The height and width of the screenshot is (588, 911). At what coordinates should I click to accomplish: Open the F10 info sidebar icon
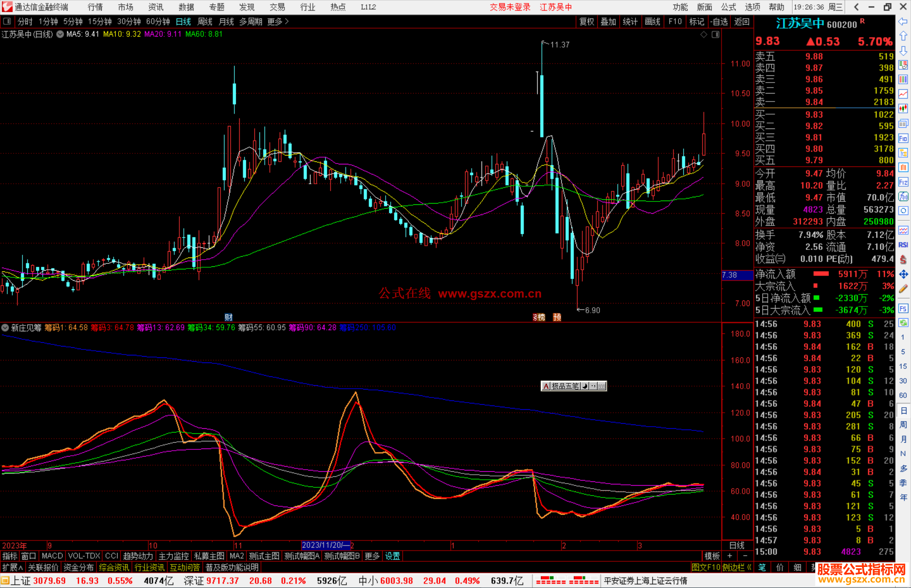[x=903, y=138]
